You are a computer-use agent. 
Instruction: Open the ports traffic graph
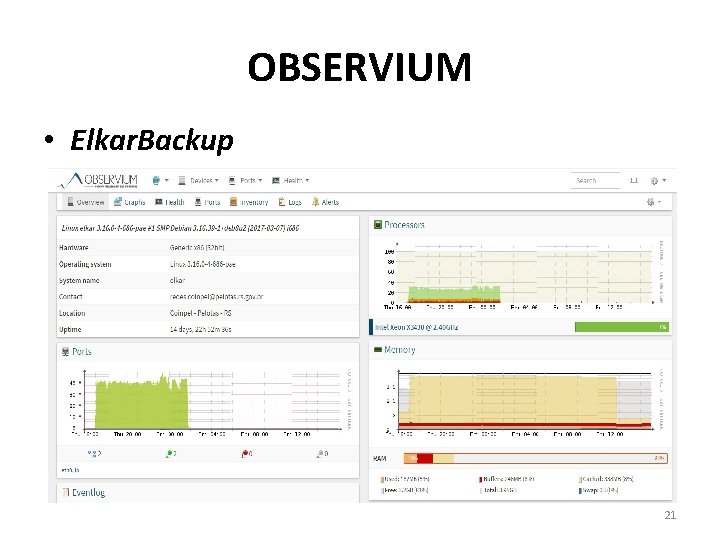coord(209,403)
